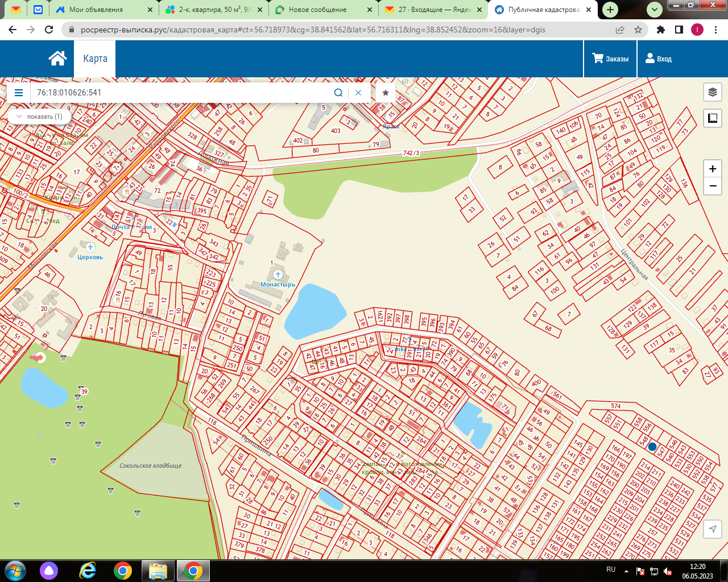Expand the "показать (1)" results

(x=39, y=117)
